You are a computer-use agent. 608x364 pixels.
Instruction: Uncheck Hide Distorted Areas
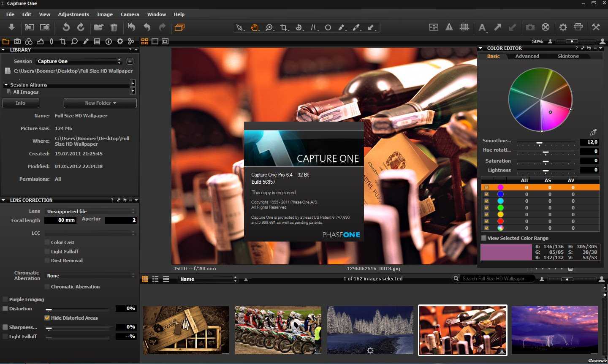pyautogui.click(x=47, y=318)
